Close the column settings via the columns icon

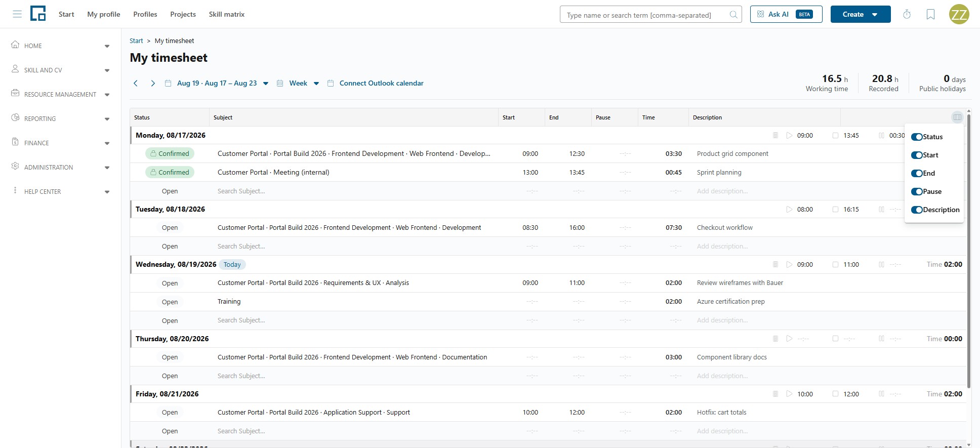click(x=957, y=117)
